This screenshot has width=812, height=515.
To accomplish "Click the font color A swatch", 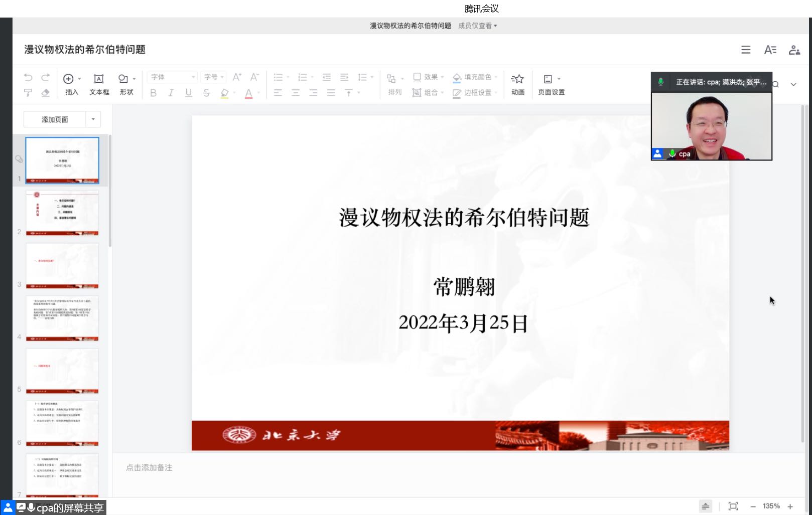I will 248,93.
